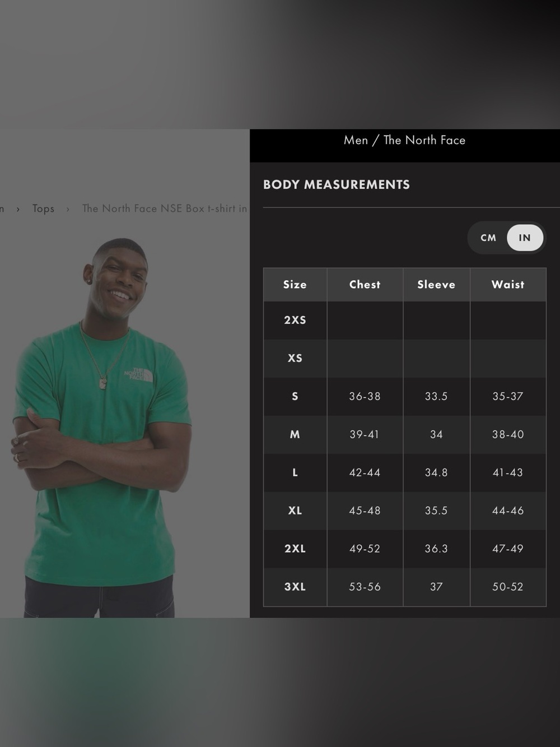Select the XL size row label
The image size is (560, 747).
point(295,511)
